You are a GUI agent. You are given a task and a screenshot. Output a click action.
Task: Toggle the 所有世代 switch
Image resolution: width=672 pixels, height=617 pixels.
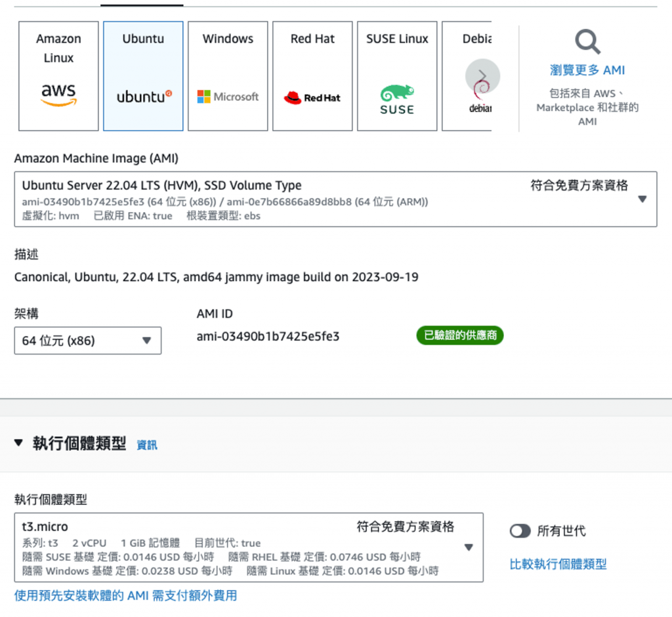tap(520, 531)
